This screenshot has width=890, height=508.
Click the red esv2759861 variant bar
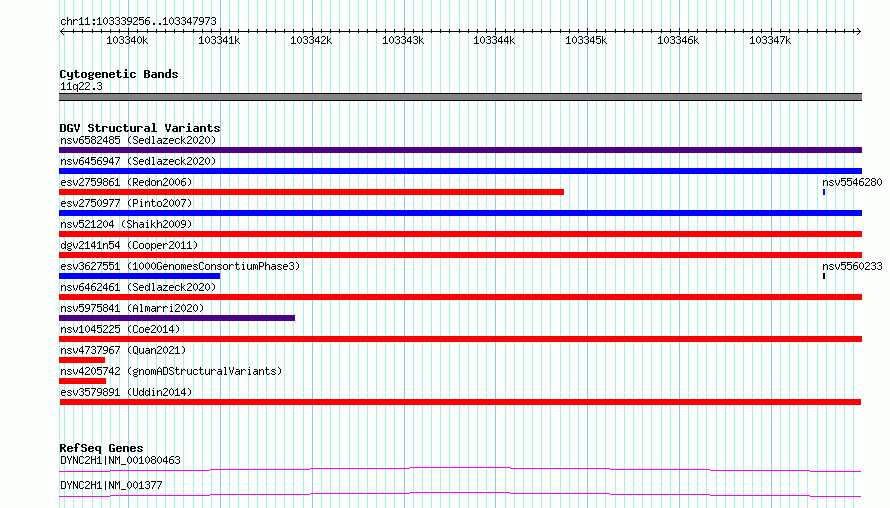click(312, 192)
